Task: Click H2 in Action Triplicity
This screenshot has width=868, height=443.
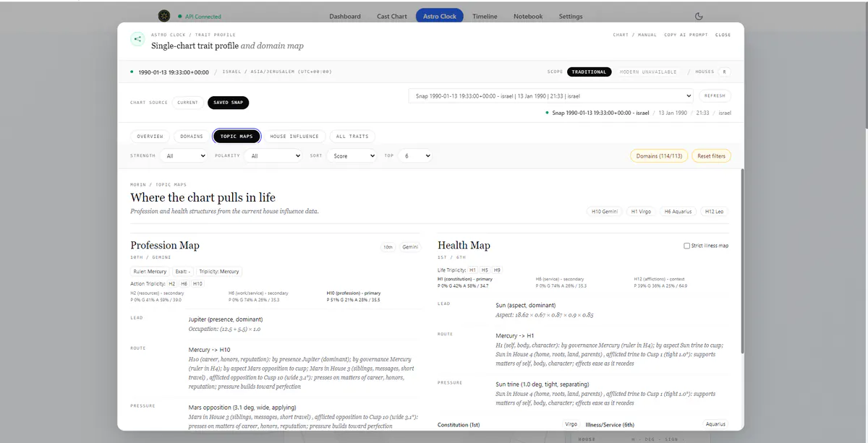Action: point(172,284)
